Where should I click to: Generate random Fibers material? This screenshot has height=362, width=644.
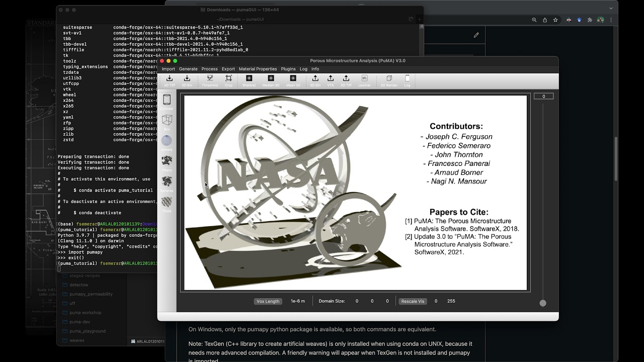167,163
